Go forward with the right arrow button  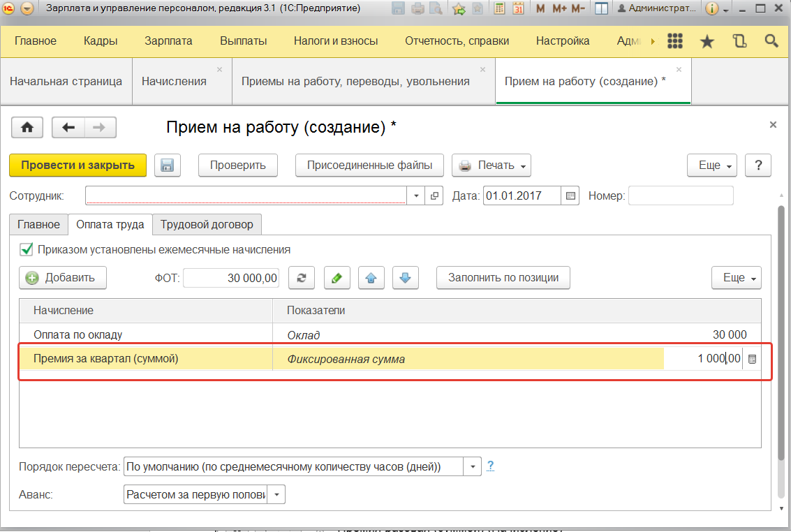100,128
